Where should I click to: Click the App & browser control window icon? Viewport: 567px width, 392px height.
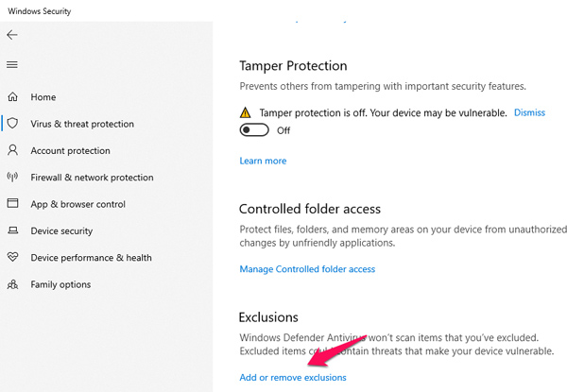tap(12, 203)
